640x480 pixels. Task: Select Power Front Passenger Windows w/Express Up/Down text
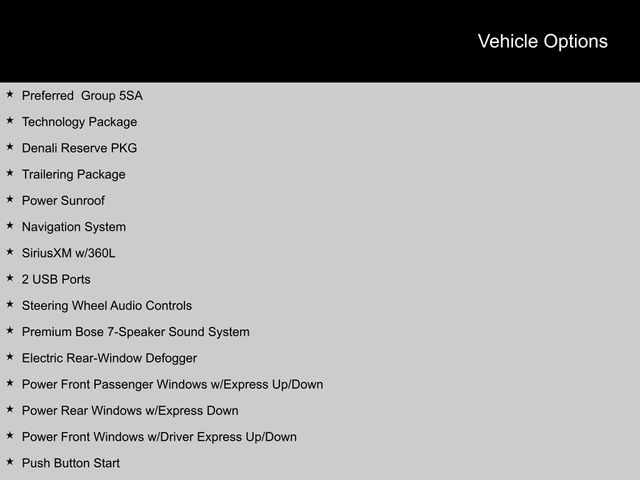[172, 384]
